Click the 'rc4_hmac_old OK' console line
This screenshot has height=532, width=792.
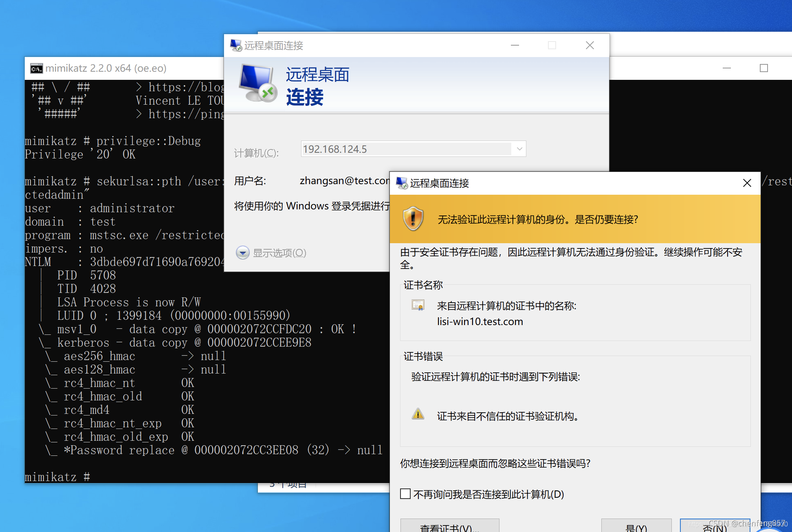pyautogui.click(x=120, y=396)
